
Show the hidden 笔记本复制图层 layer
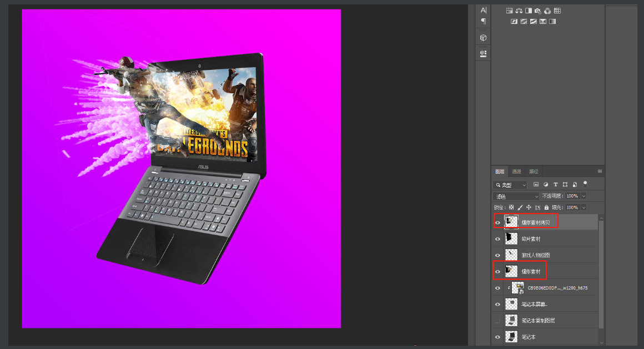[498, 320]
